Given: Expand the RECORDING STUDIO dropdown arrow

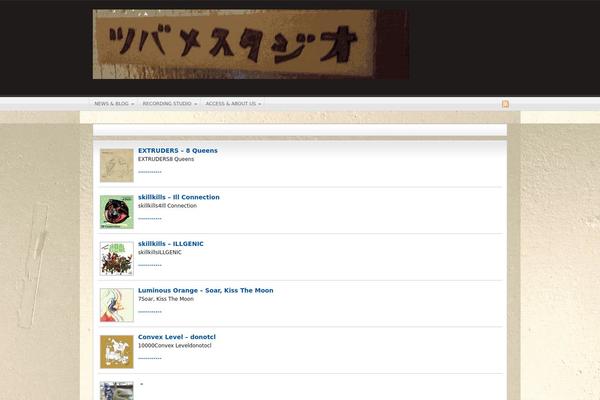Looking at the screenshot, I should pos(195,104).
